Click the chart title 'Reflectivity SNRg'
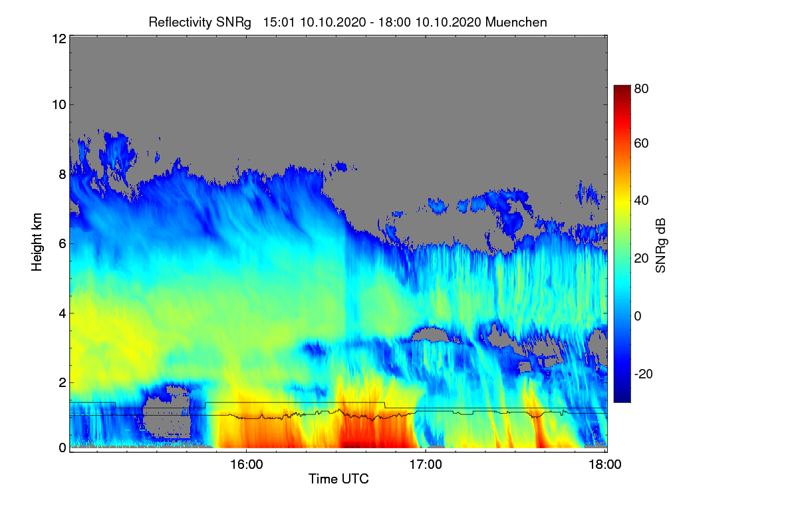This screenshot has width=798, height=532. (200, 22)
